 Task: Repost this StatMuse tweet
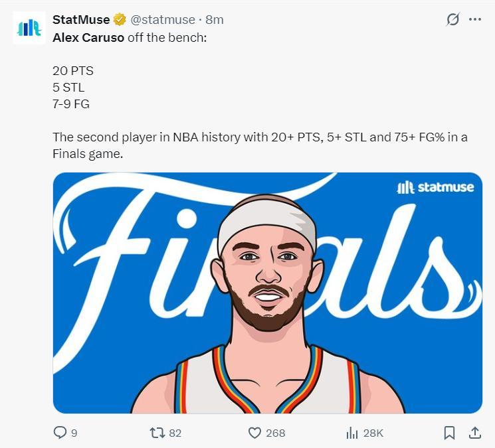click(157, 433)
